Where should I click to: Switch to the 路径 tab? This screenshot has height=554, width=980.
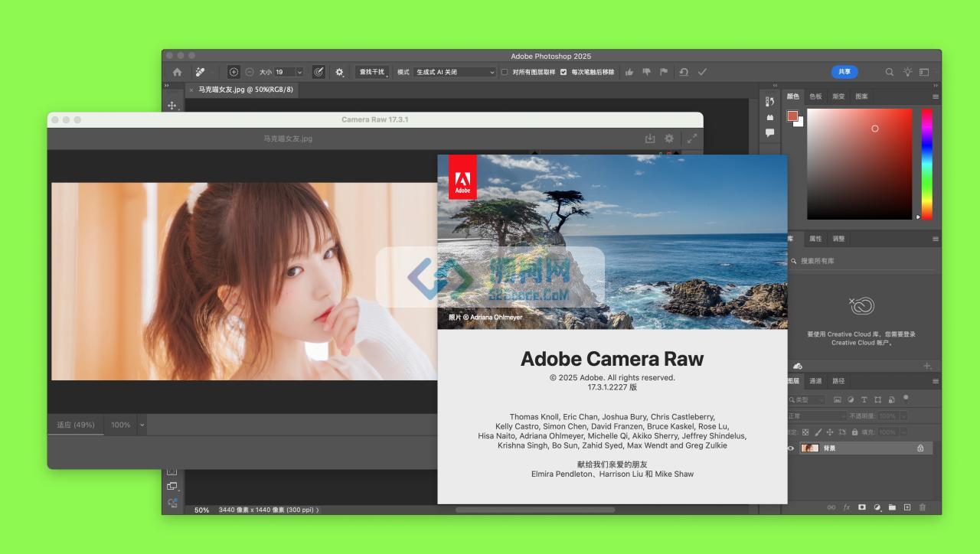(838, 381)
